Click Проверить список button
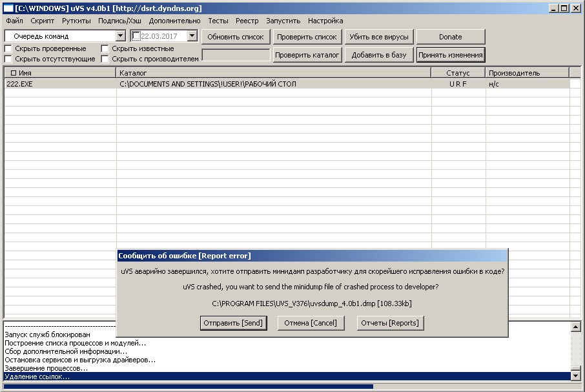 (x=307, y=37)
